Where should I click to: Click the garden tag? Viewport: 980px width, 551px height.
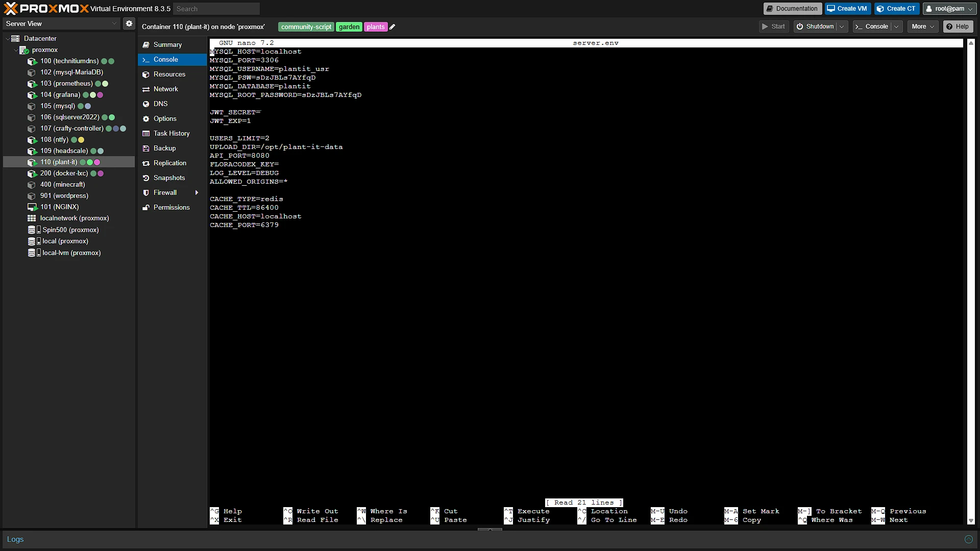349,27
